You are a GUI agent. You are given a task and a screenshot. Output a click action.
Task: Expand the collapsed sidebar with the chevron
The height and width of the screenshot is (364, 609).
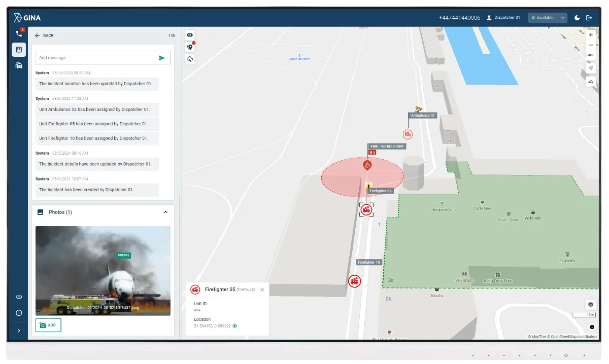pyautogui.click(x=19, y=331)
